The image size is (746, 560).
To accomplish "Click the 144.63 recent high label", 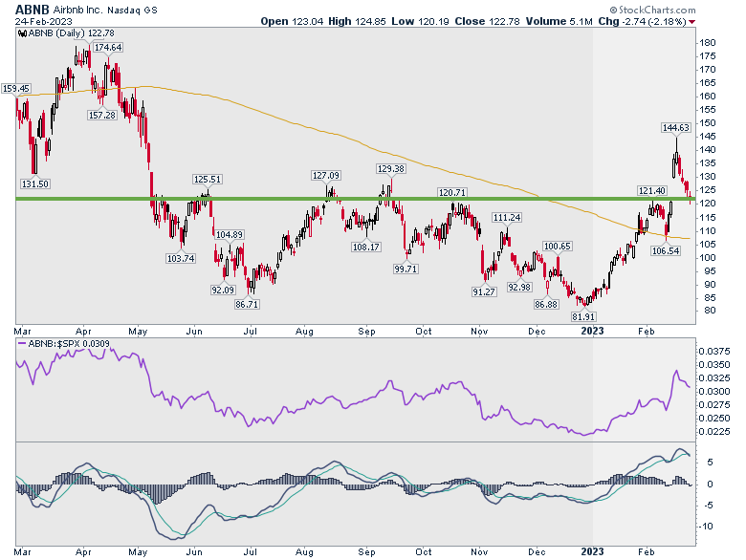I will coord(676,127).
